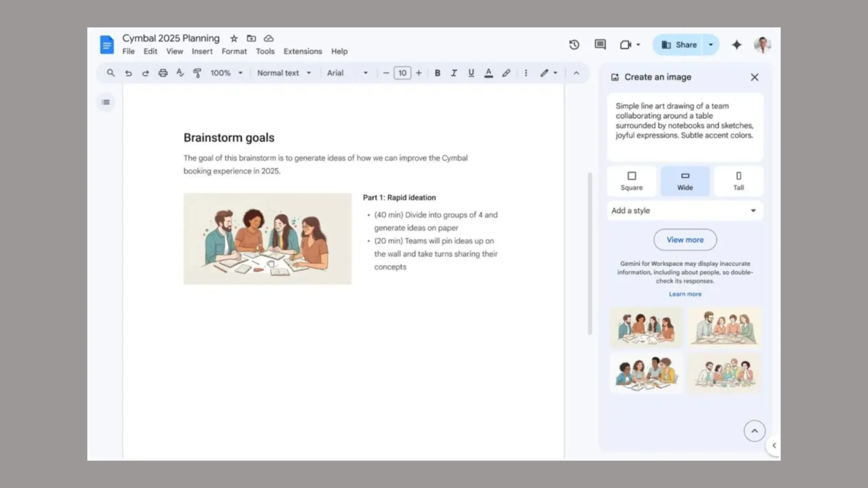The image size is (868, 488).
Task: Close the Create an image panel
Action: point(754,77)
